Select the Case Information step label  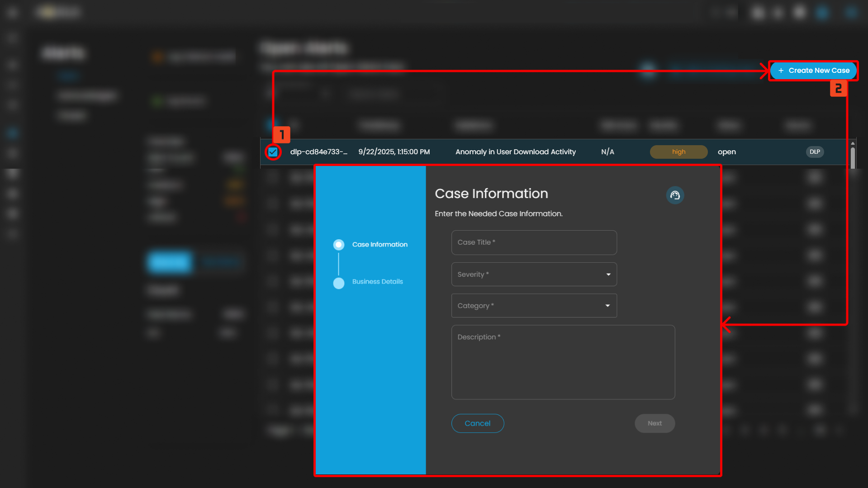click(379, 245)
